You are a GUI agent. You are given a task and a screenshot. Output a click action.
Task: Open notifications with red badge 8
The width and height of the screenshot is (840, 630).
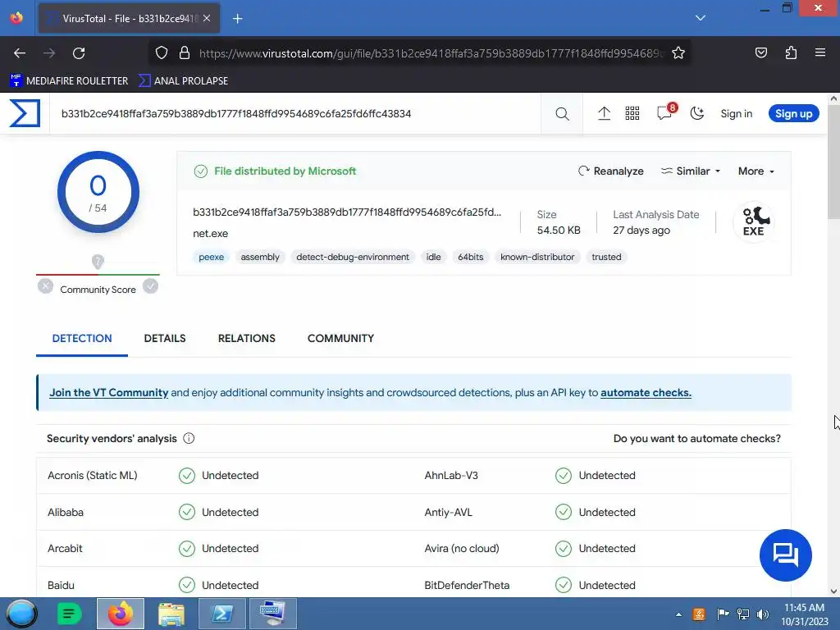pyautogui.click(x=665, y=112)
